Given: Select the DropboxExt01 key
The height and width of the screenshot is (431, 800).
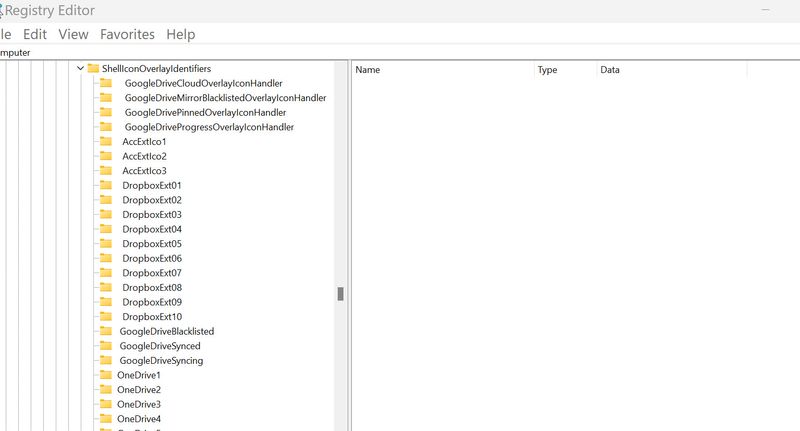Looking at the screenshot, I should (x=152, y=185).
